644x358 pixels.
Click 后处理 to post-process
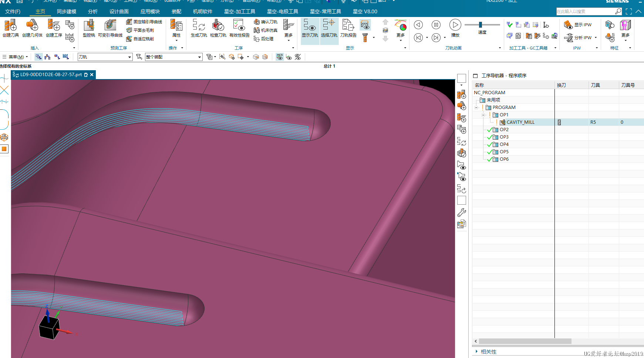[x=263, y=39]
